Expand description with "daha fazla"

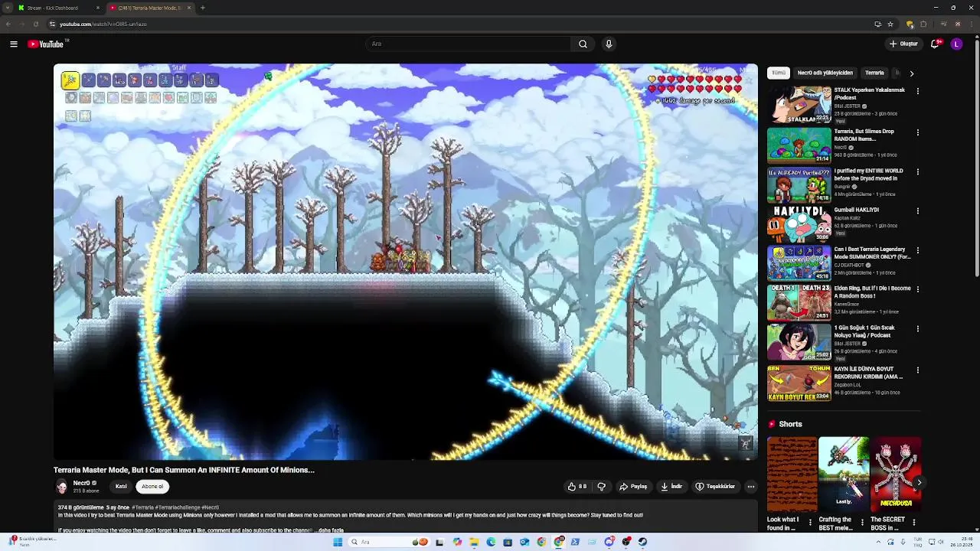[332, 530]
